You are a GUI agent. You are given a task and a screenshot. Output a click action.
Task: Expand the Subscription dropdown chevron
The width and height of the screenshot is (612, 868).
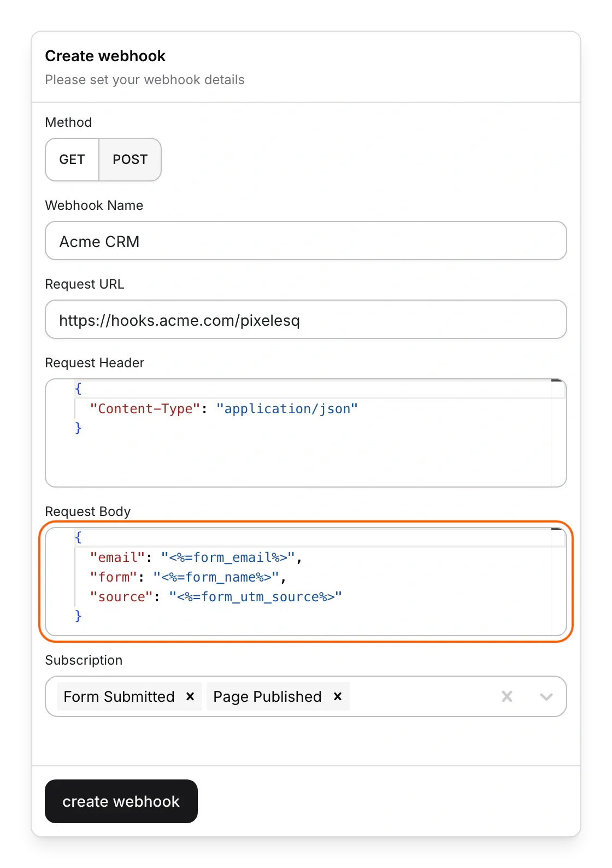click(x=546, y=696)
